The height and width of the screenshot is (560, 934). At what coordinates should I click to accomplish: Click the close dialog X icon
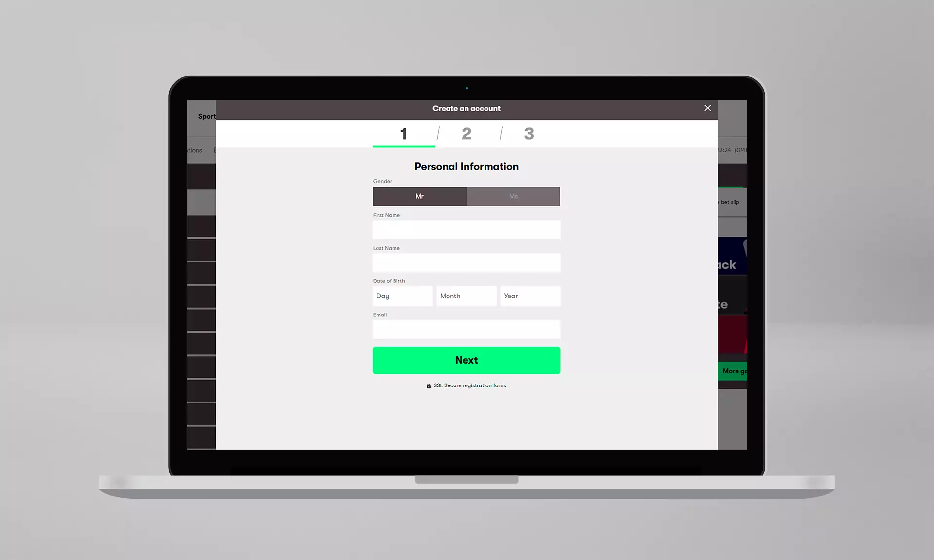(707, 108)
